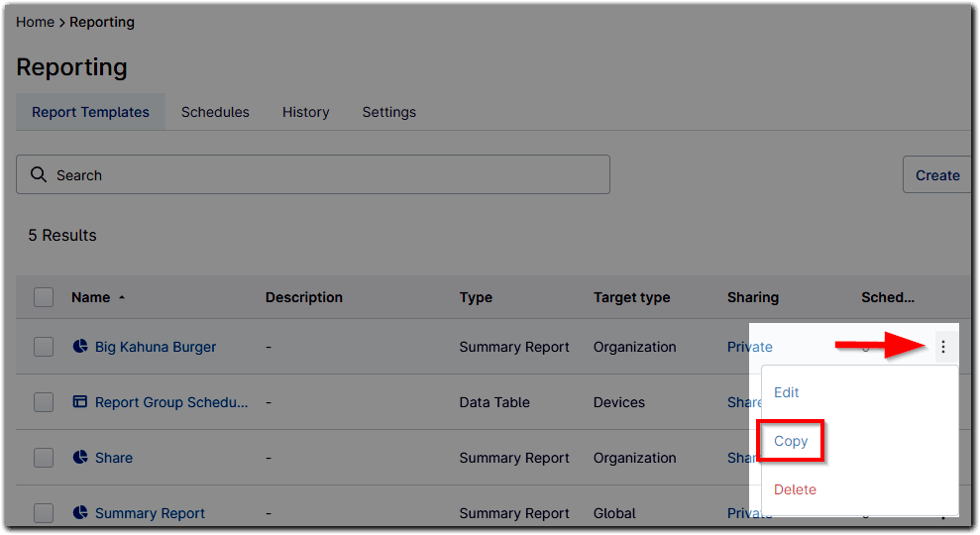Toggle the checkbox for the Share row

point(44,458)
